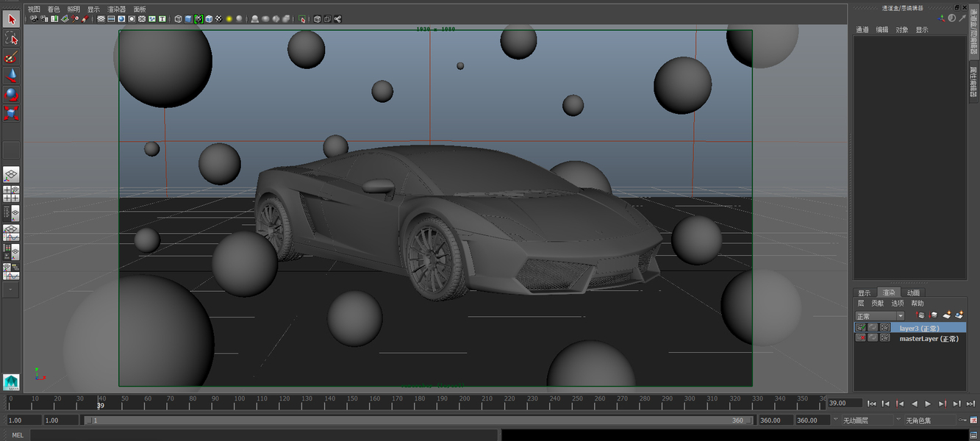Click the Textured display icon
This screenshot has width=980, height=441.
pos(219,19)
